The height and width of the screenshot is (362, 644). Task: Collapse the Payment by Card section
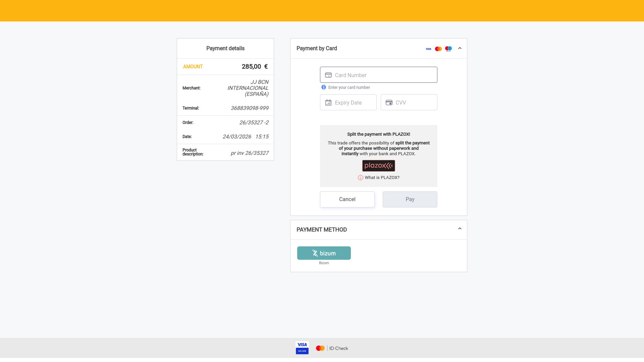[x=460, y=48]
